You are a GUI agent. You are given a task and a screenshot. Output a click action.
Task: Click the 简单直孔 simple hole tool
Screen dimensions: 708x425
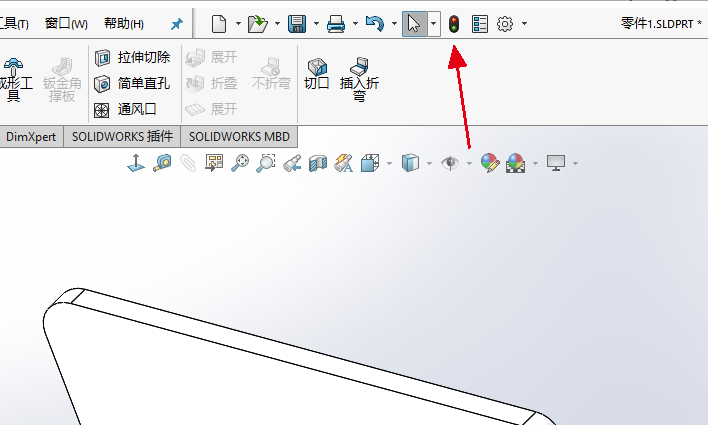pyautogui.click(x=132, y=84)
